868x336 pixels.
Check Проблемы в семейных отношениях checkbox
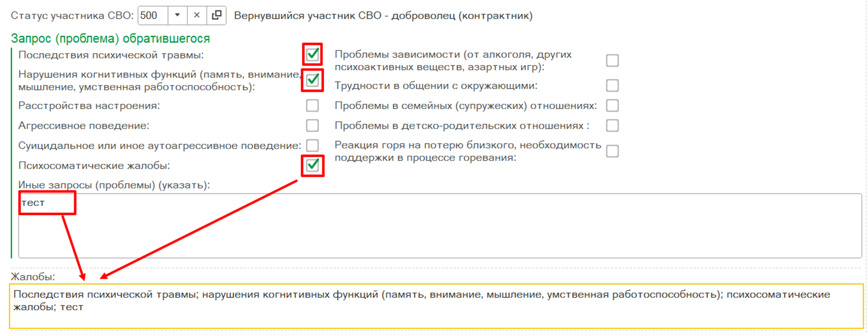612,106
